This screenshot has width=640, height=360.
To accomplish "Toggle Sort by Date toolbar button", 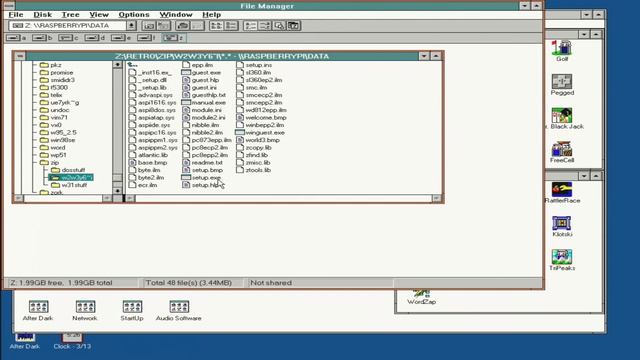I will 294,26.
